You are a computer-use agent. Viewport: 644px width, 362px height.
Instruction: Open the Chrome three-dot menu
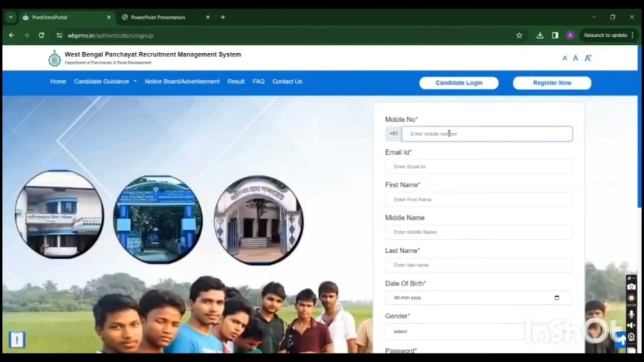coord(632,35)
